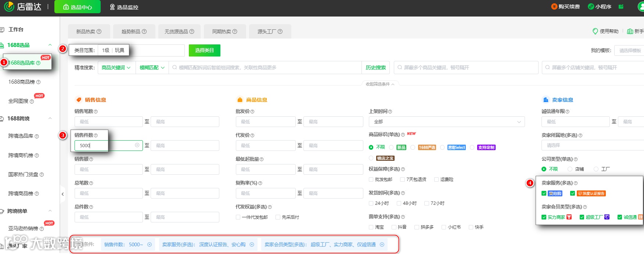This screenshot has width=644, height=254.
Task: Click help icon next to 销售笔数
Action: (x=96, y=112)
